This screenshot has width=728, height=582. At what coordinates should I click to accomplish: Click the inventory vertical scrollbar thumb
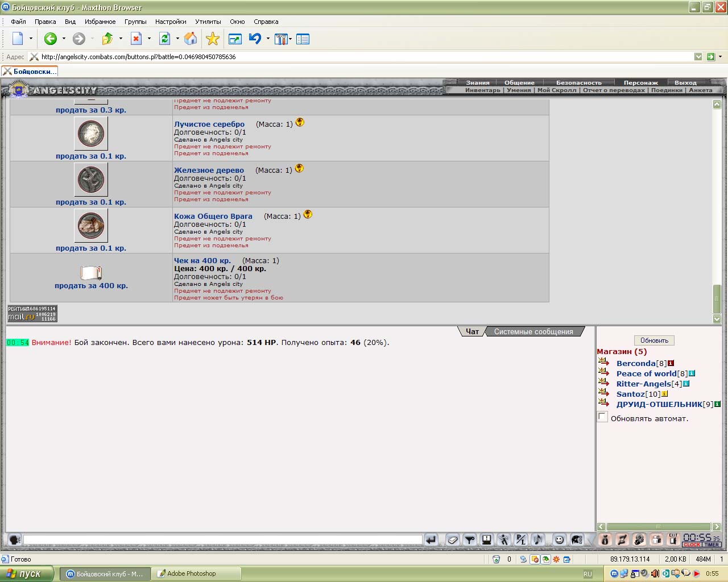point(717,298)
